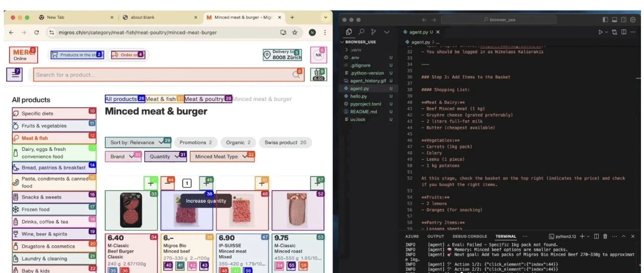
Task: Select the agent.py editor tab
Action: pos(421,32)
